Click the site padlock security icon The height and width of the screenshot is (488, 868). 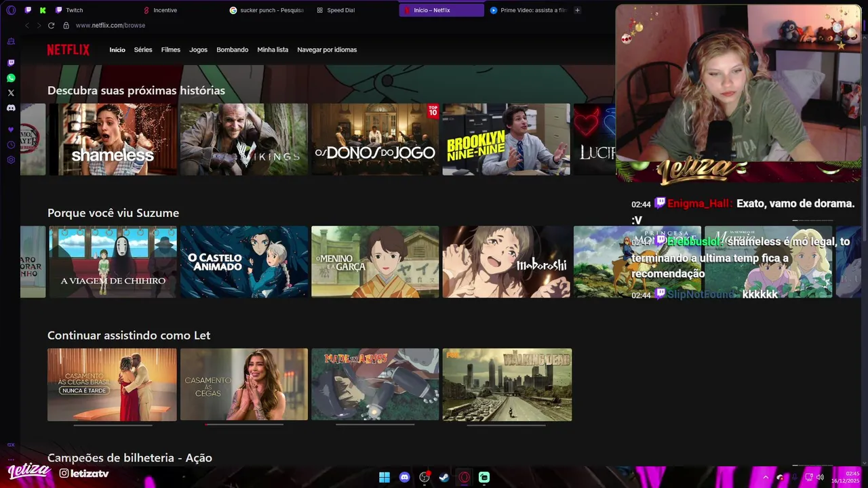(x=66, y=25)
